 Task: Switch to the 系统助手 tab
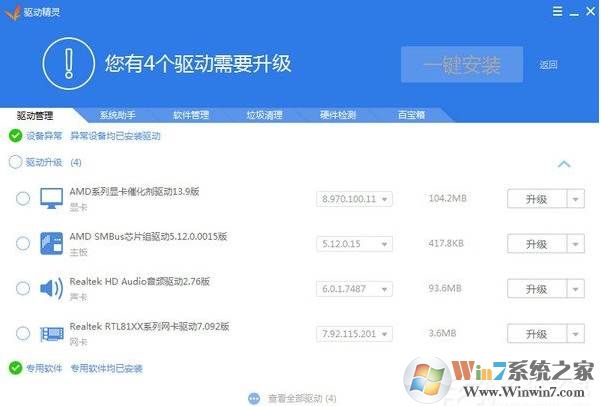tap(117, 115)
